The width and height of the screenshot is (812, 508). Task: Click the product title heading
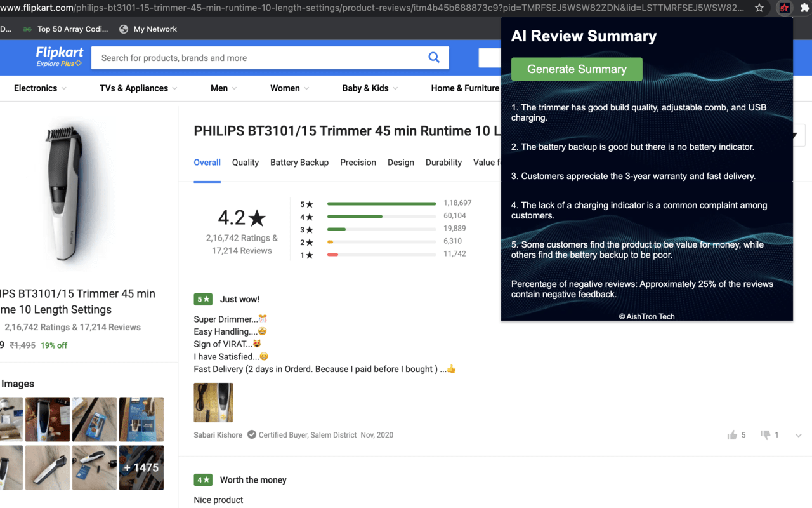pos(347,131)
